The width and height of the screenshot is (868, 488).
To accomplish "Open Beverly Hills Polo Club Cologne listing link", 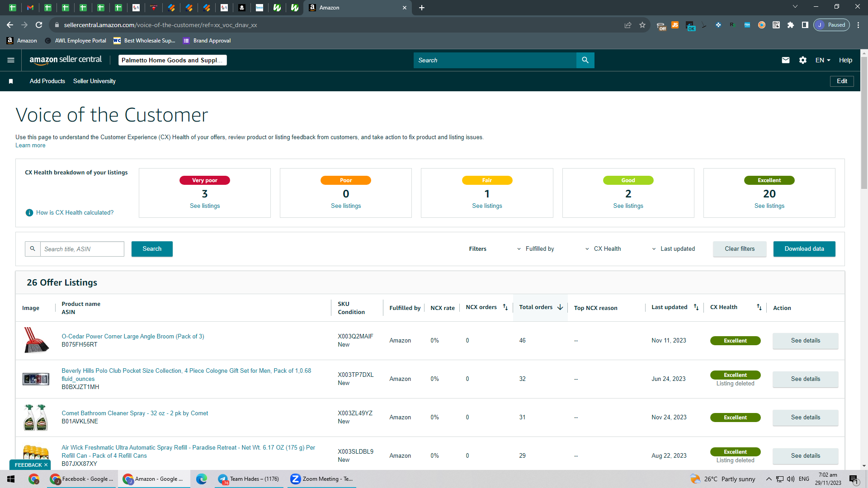I will [x=186, y=375].
